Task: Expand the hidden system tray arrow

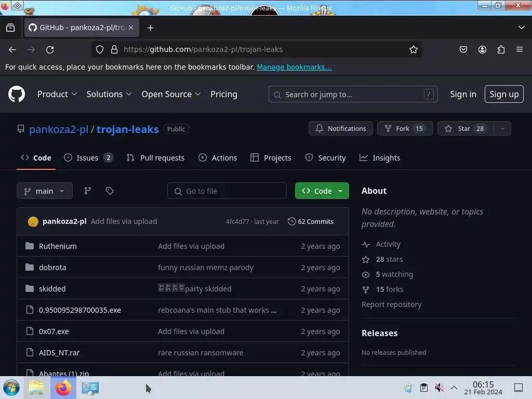Action: pos(454,388)
